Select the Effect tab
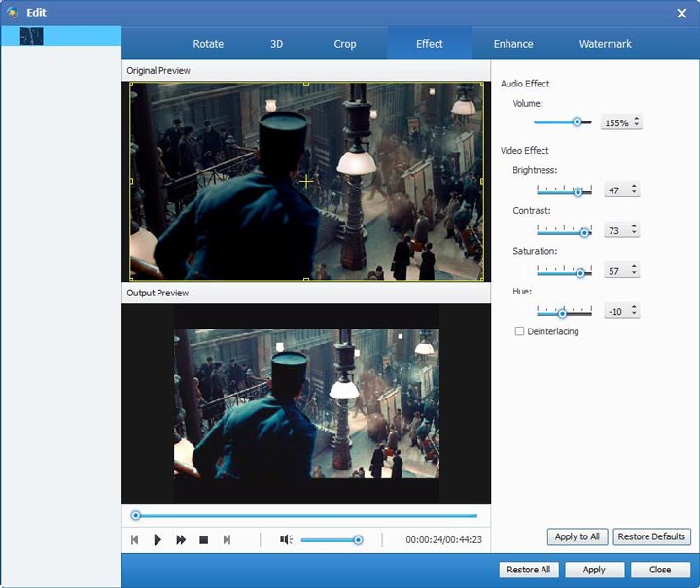The width and height of the screenshot is (700, 588). [x=430, y=44]
